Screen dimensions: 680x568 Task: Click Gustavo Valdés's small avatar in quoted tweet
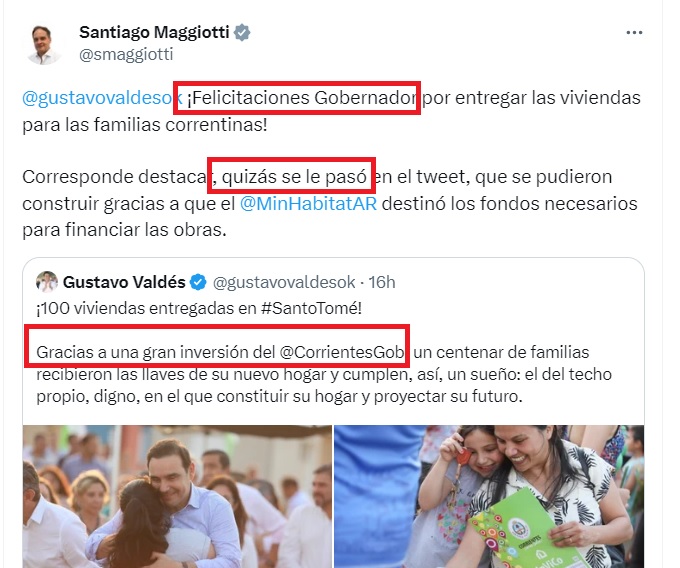coord(47,282)
